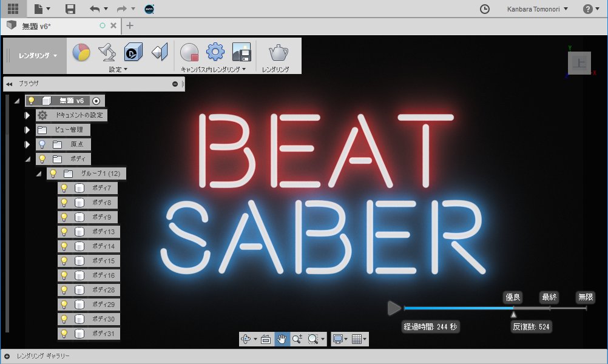The height and width of the screenshot is (364, 608).
Task: Open the extensions icon in top bar
Action: (x=149, y=9)
